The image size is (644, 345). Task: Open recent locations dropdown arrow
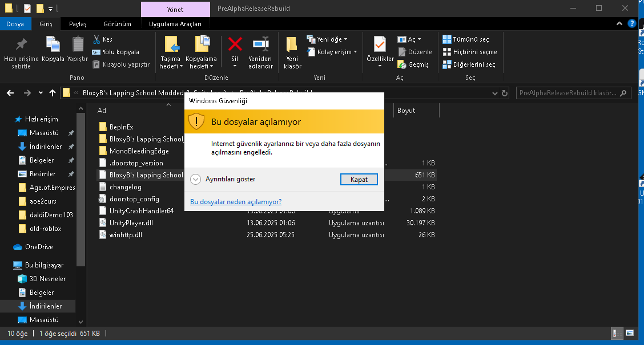point(41,93)
